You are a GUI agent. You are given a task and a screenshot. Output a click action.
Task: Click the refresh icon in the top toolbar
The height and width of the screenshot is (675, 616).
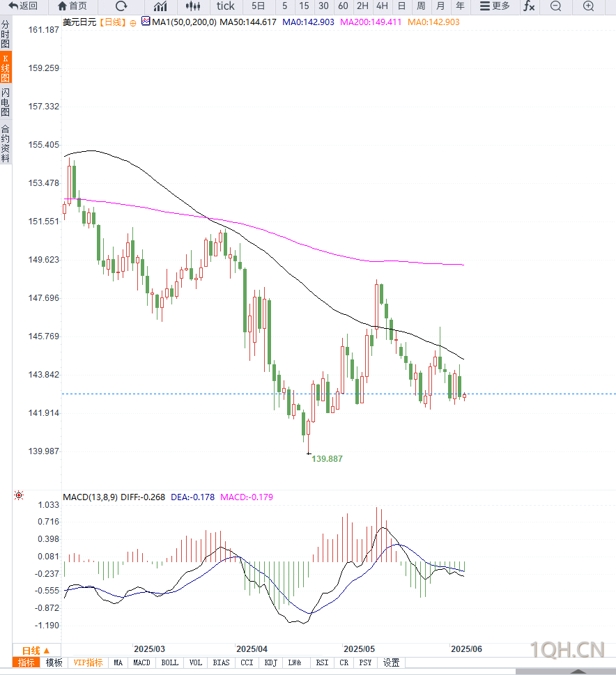121,6
